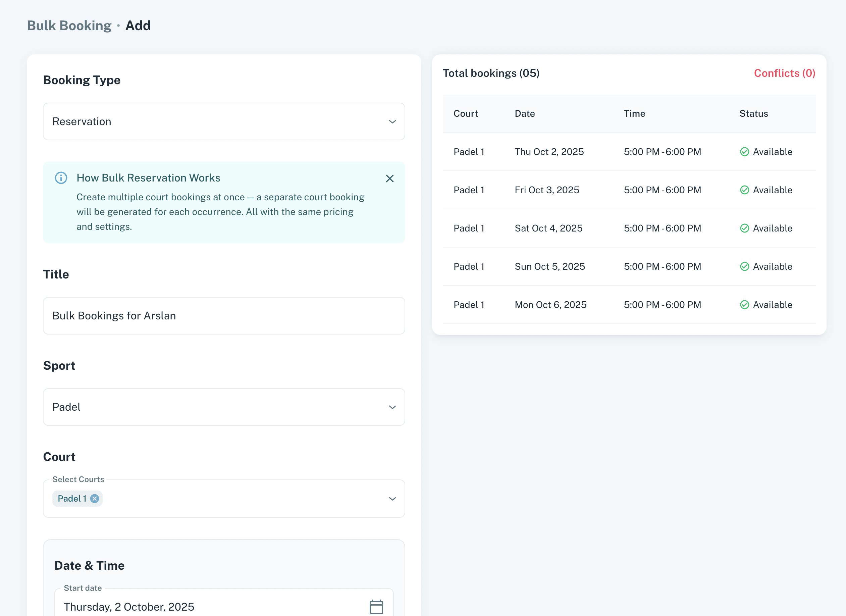The image size is (846, 616).
Task: Click the Time column header
Action: point(634,113)
